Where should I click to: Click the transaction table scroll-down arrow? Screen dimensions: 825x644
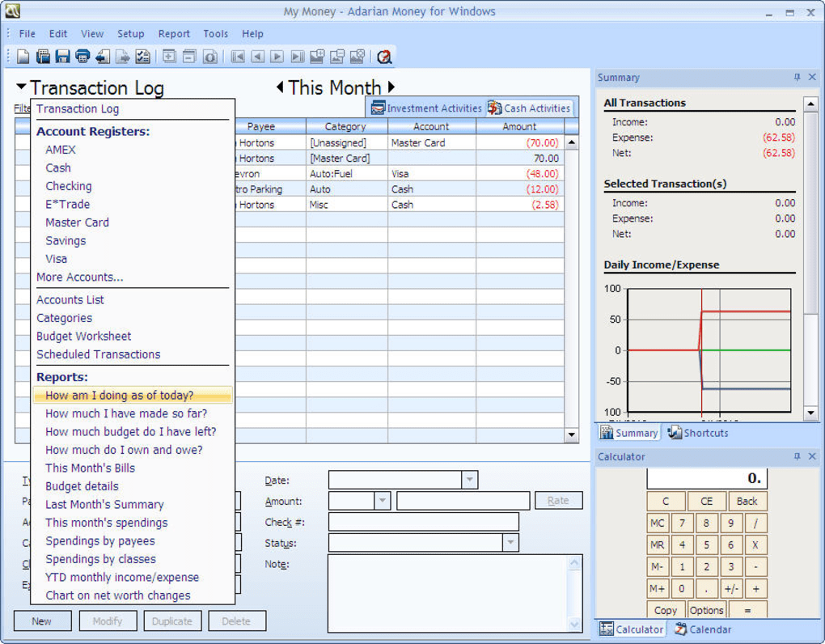click(x=572, y=434)
